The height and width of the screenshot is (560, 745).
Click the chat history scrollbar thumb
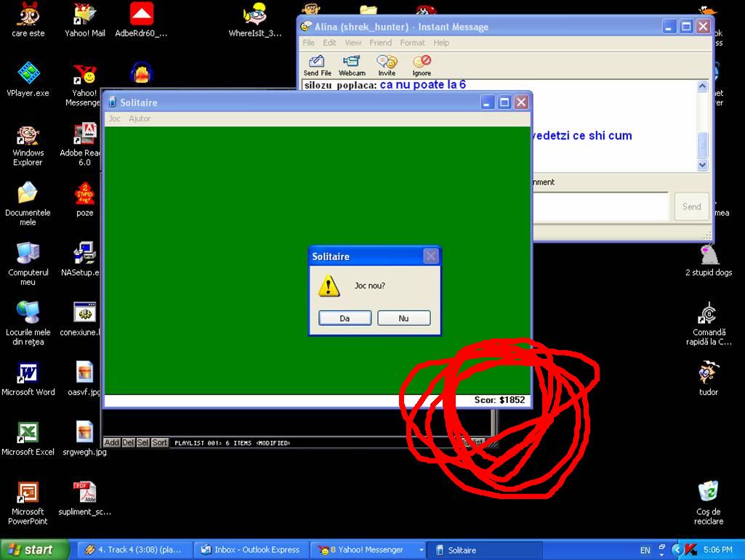point(702,145)
